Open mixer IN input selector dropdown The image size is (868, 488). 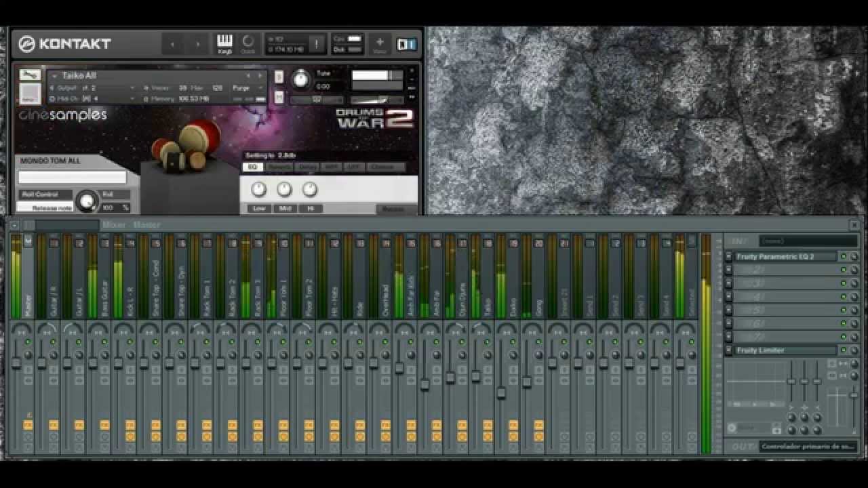tap(808, 241)
